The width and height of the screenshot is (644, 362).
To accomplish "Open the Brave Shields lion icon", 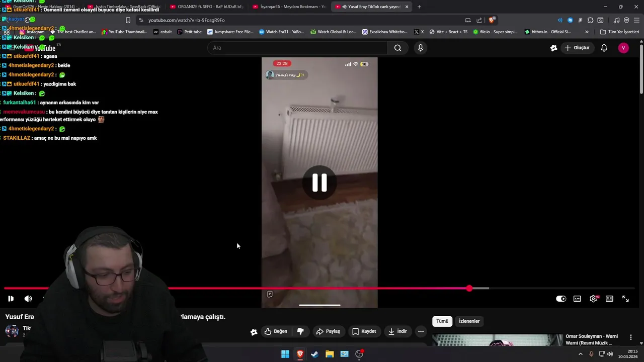I will (492, 20).
